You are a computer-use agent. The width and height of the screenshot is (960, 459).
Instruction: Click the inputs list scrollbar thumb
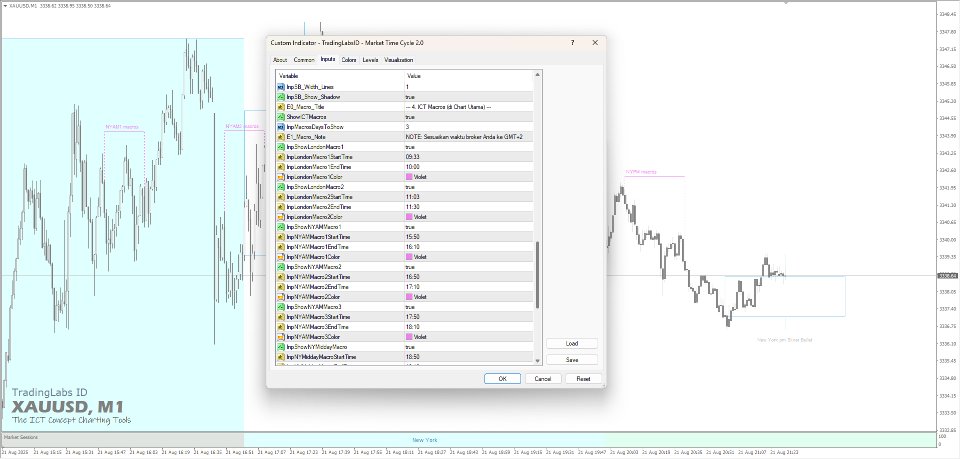(538, 275)
